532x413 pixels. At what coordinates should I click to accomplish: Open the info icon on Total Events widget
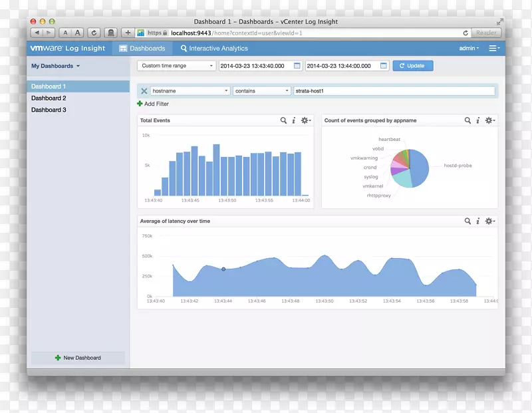click(293, 120)
